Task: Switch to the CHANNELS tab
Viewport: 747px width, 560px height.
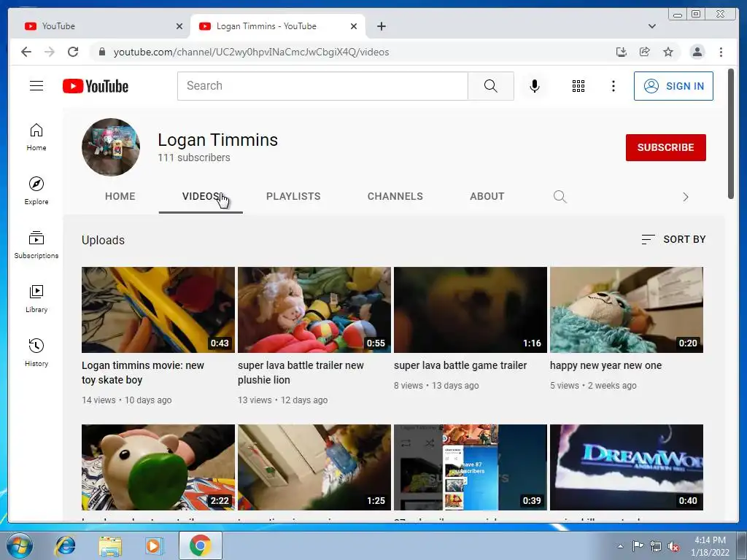Action: [395, 196]
